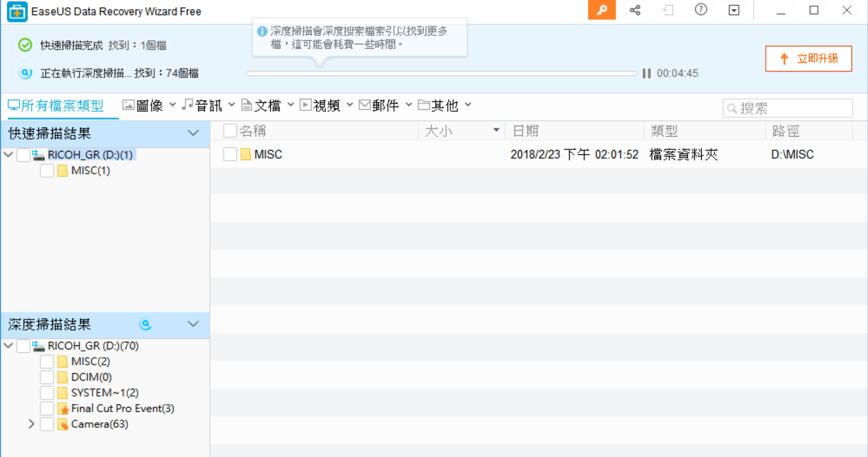Viewport: 868px width, 457px height.
Task: Collapse the 快速掃描結果 panel
Action: pos(193,133)
